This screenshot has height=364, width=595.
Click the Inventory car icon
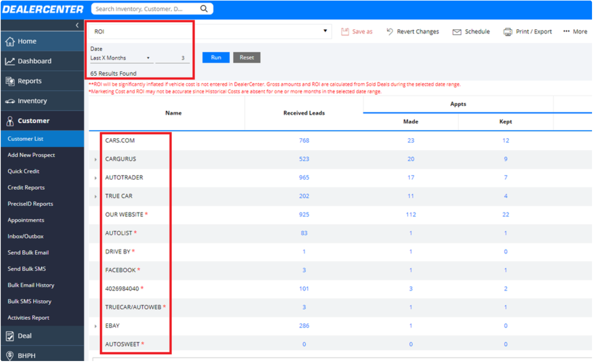(10, 101)
